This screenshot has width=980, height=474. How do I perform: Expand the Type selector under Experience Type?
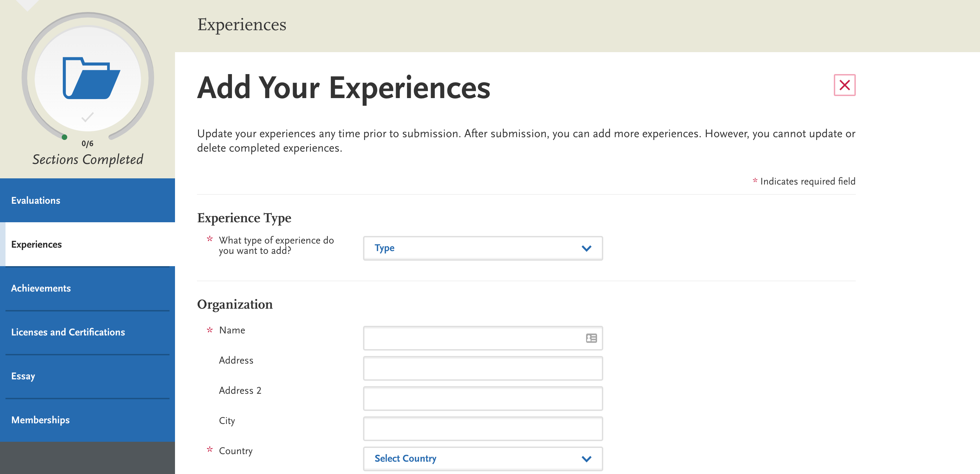click(482, 248)
